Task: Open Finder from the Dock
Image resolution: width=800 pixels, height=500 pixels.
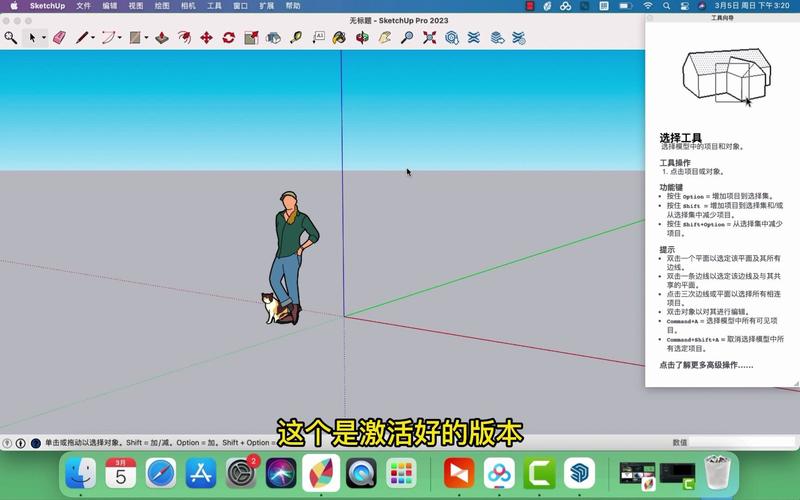Action: (x=81, y=473)
